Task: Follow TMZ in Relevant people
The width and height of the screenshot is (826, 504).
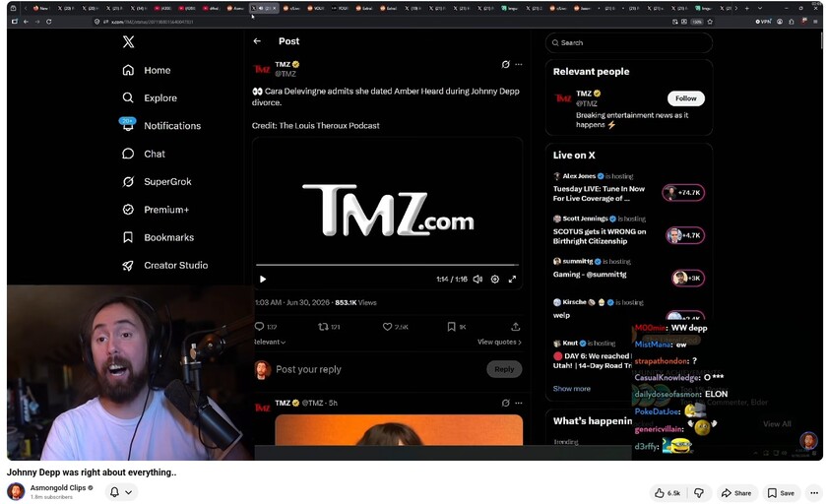Action: coord(686,98)
